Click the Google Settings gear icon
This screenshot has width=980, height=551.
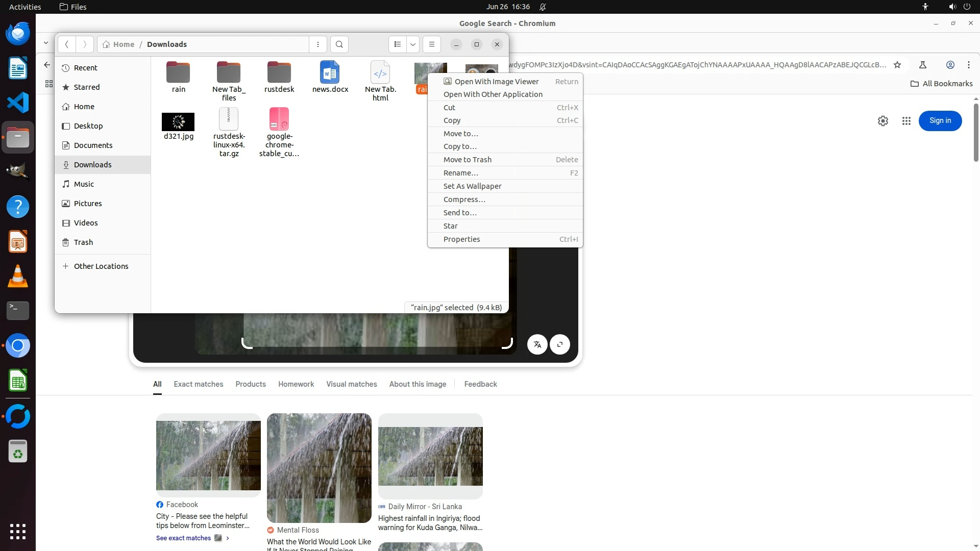point(883,121)
